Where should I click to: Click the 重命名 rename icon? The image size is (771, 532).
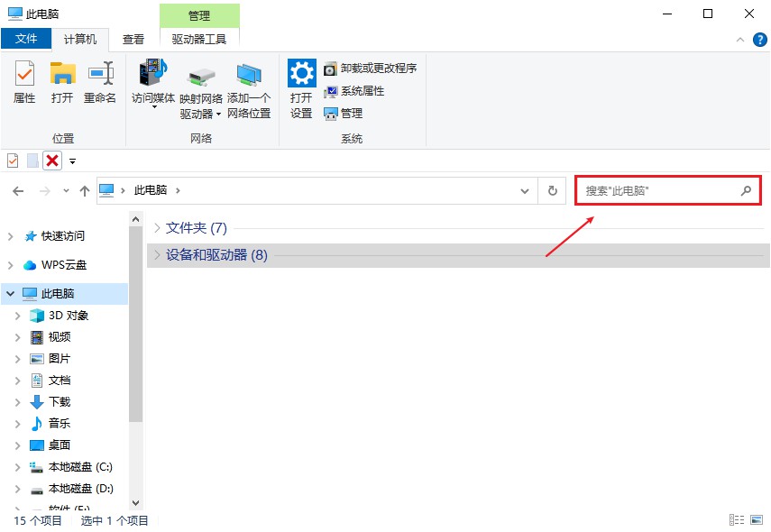pos(100,73)
